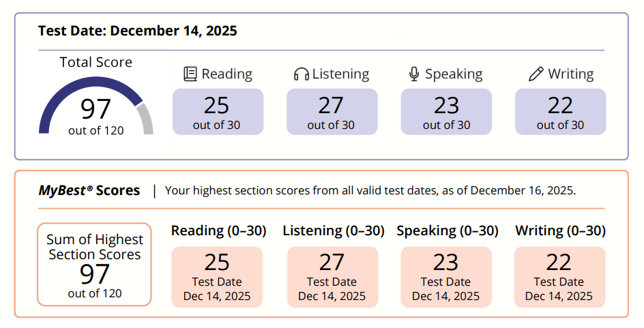644x328 pixels.
Task: Select the Reading 25 out of 30 card
Action: pyautogui.click(x=218, y=112)
